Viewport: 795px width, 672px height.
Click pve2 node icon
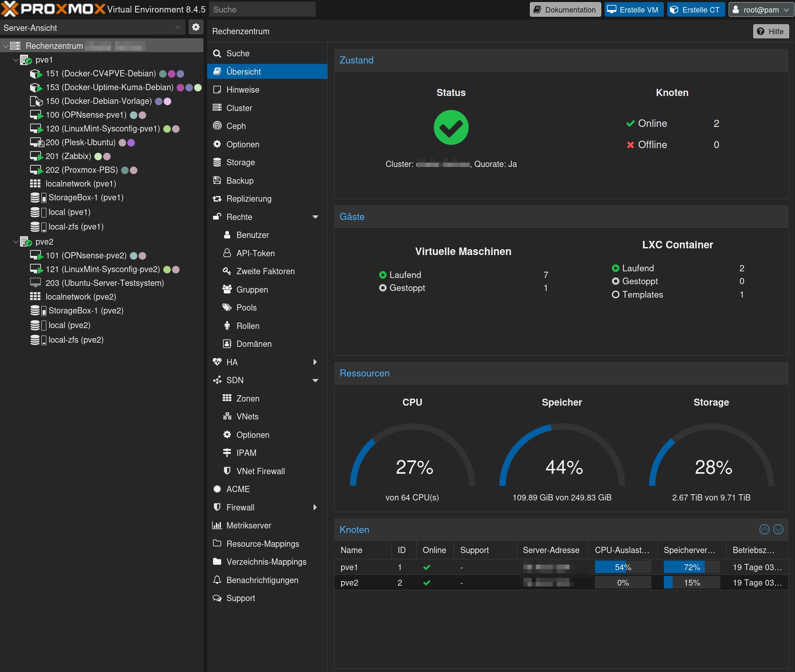tap(26, 242)
